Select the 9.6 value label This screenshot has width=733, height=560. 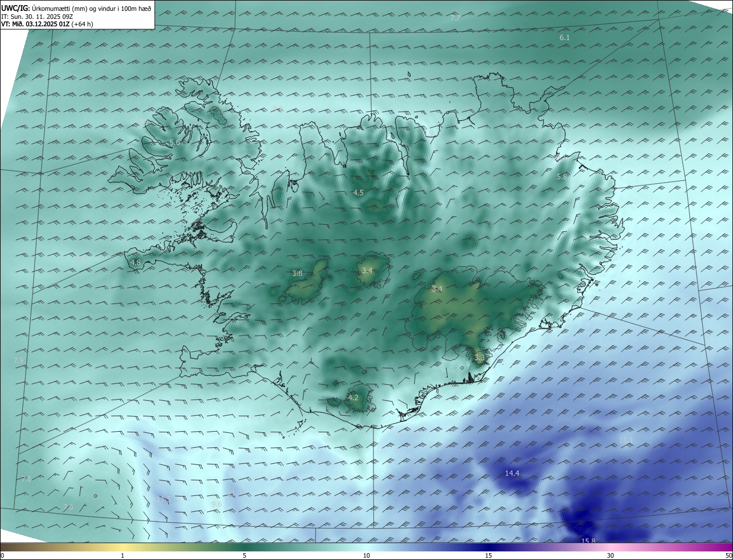[x=216, y=504]
